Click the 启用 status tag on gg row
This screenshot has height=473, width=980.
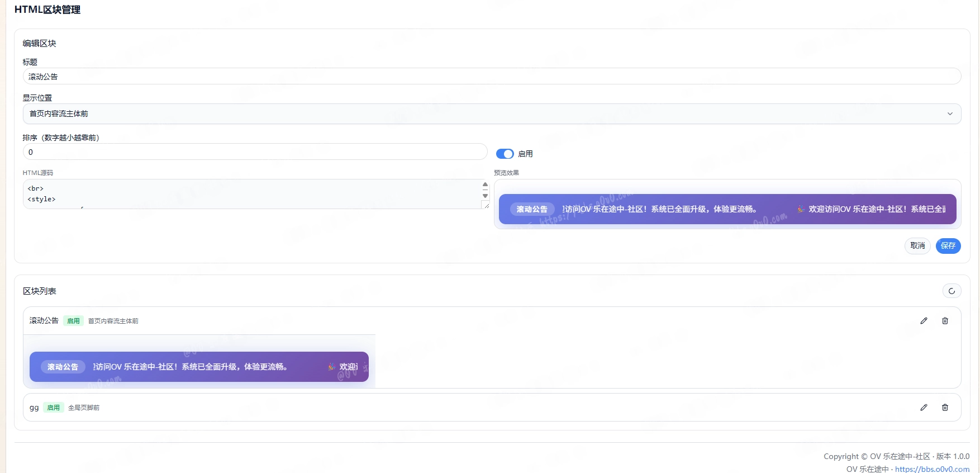(53, 408)
